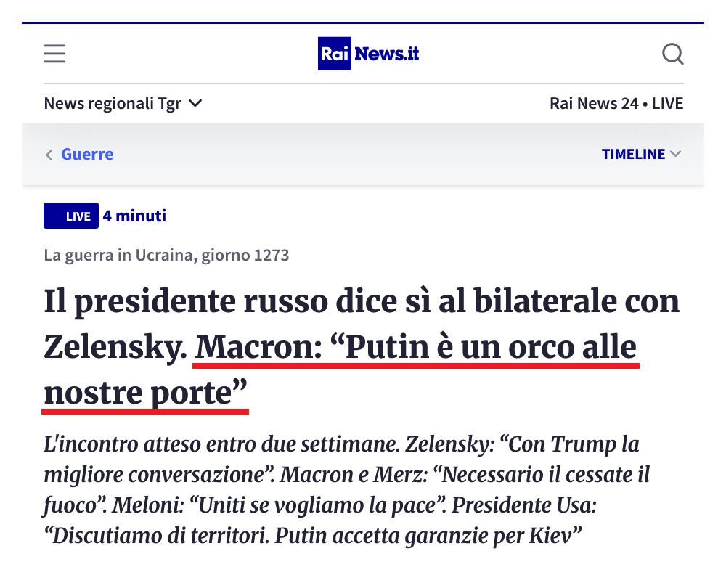
Task: Click the blue LIVE badge
Action: 71,216
